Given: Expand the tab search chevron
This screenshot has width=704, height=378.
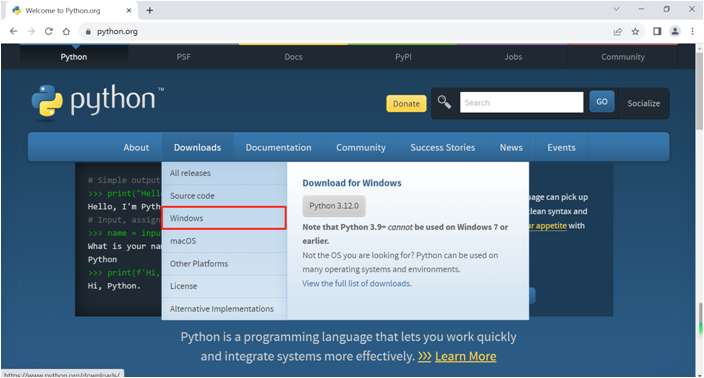Looking at the screenshot, I should 616,9.
